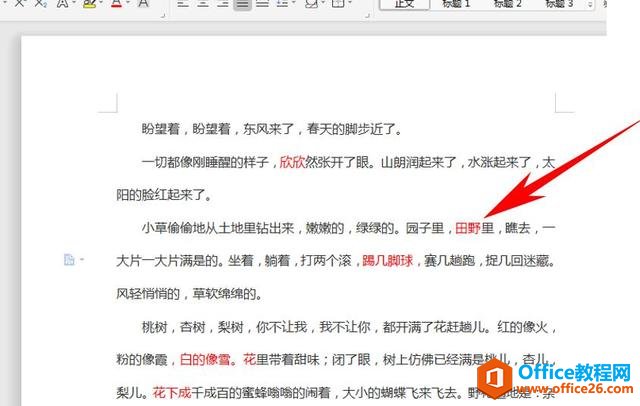Center align the paragraph

coord(203,3)
